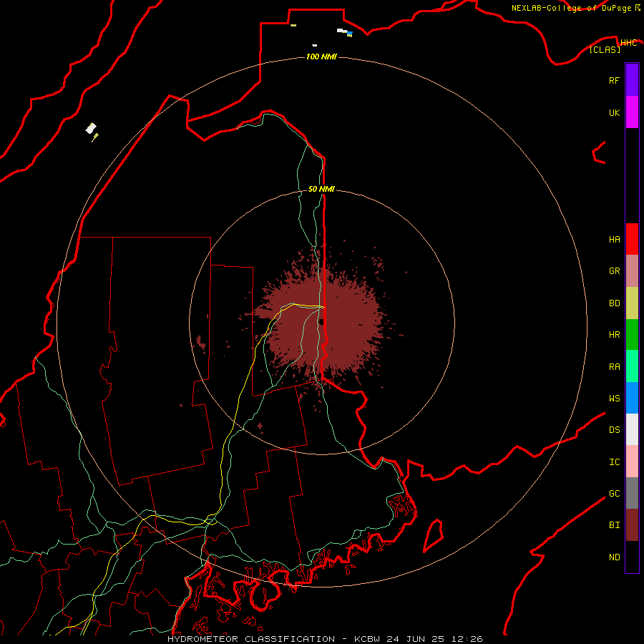This screenshot has height=644, width=644.
Task: Click the ND legend label
Action: [614, 557]
